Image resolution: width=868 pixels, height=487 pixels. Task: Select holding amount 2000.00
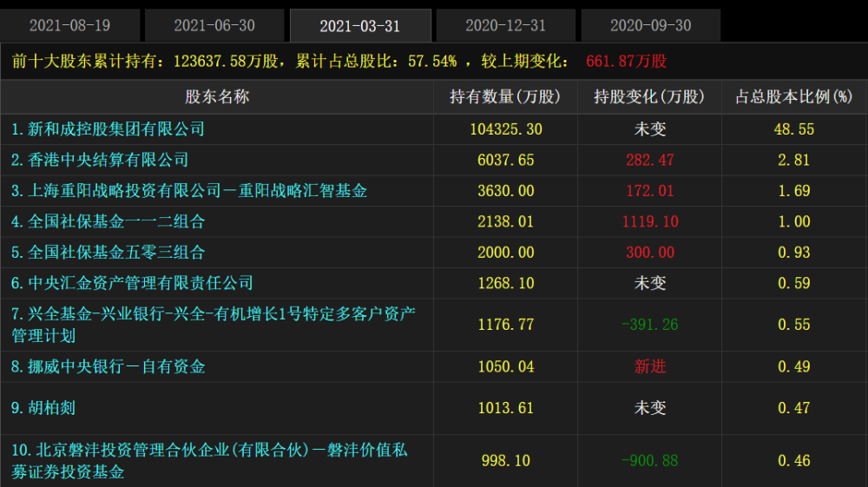click(506, 253)
